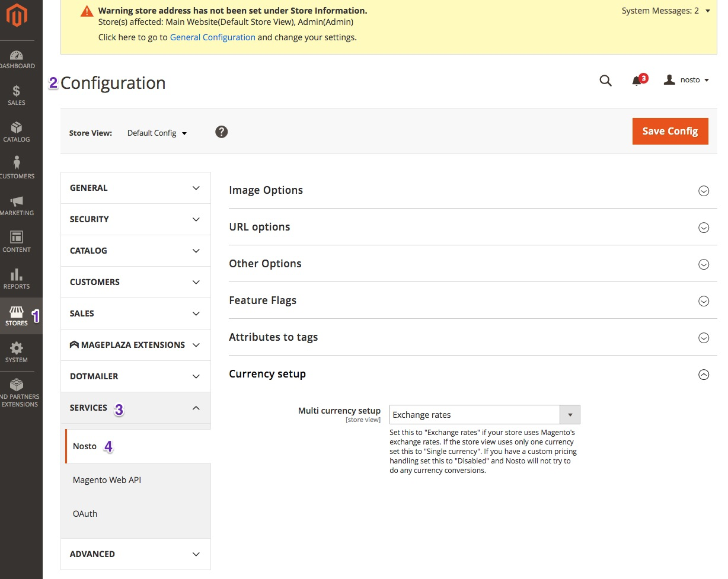Expand the Other Options section
The image size is (728, 579).
(x=472, y=264)
